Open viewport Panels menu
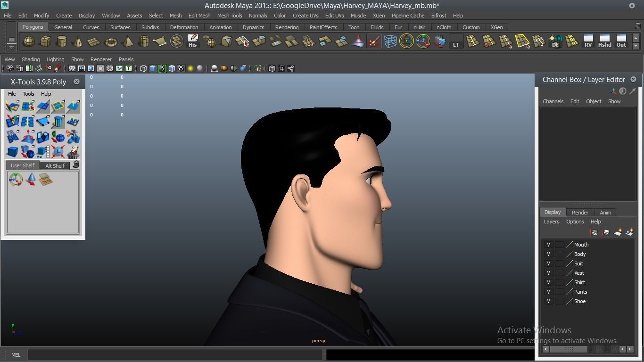Screen dimensions: 644x362 click(126, 59)
